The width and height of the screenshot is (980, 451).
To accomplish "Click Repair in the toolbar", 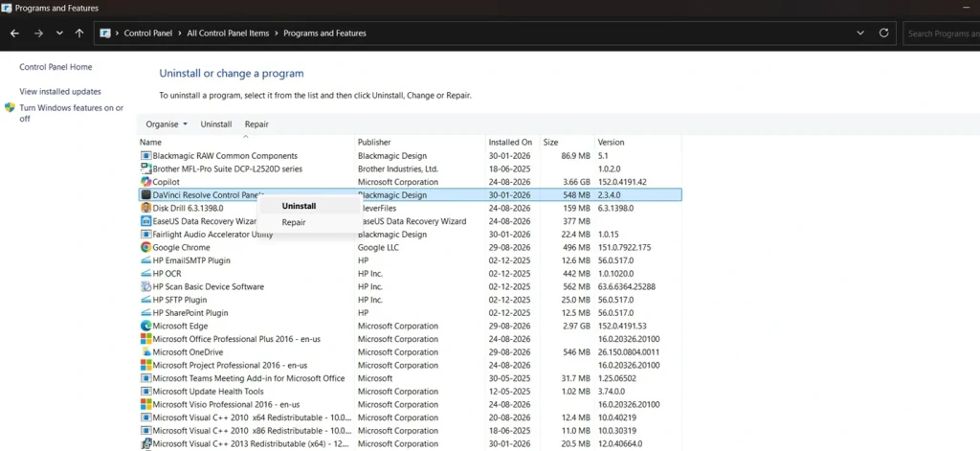I will (256, 124).
